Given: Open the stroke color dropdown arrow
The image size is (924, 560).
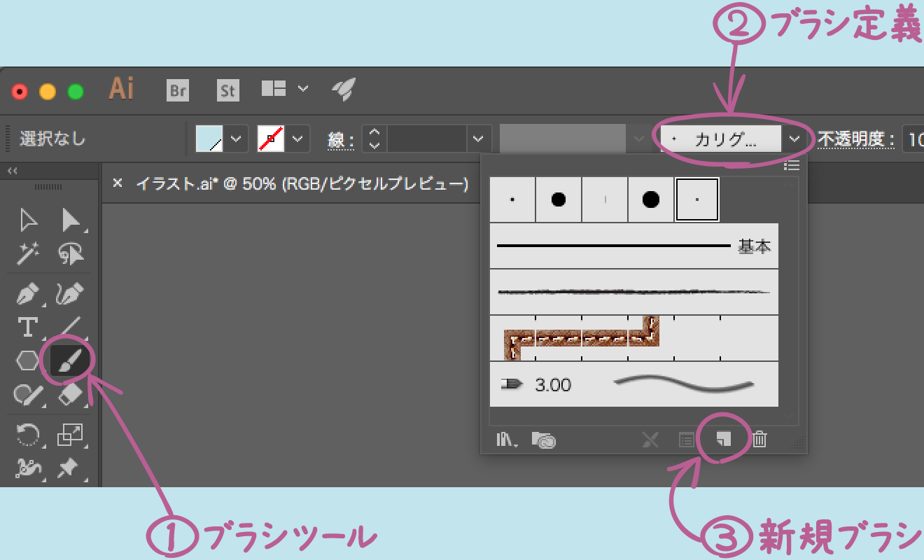Looking at the screenshot, I should [x=298, y=138].
